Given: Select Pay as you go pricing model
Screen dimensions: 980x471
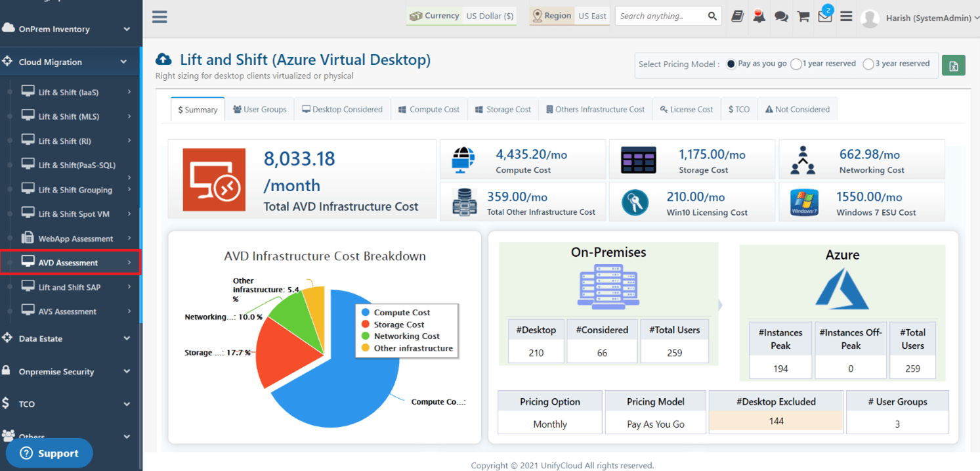Looking at the screenshot, I should tap(731, 64).
